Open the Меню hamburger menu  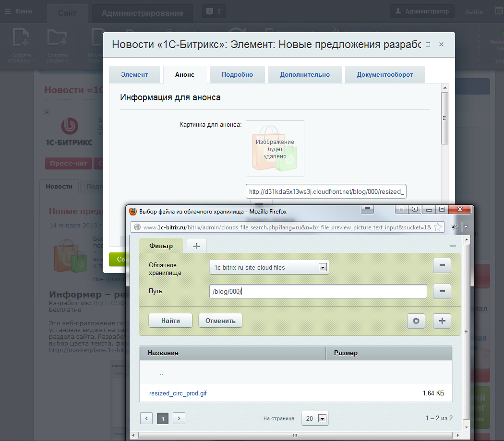(18, 12)
